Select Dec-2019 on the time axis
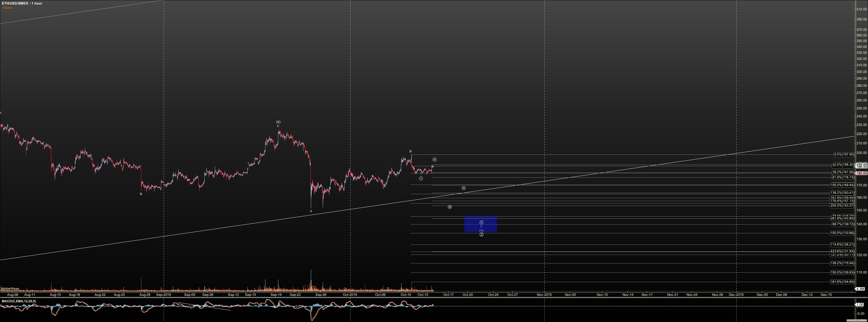This screenshot has height=322, width=868. coord(736,295)
